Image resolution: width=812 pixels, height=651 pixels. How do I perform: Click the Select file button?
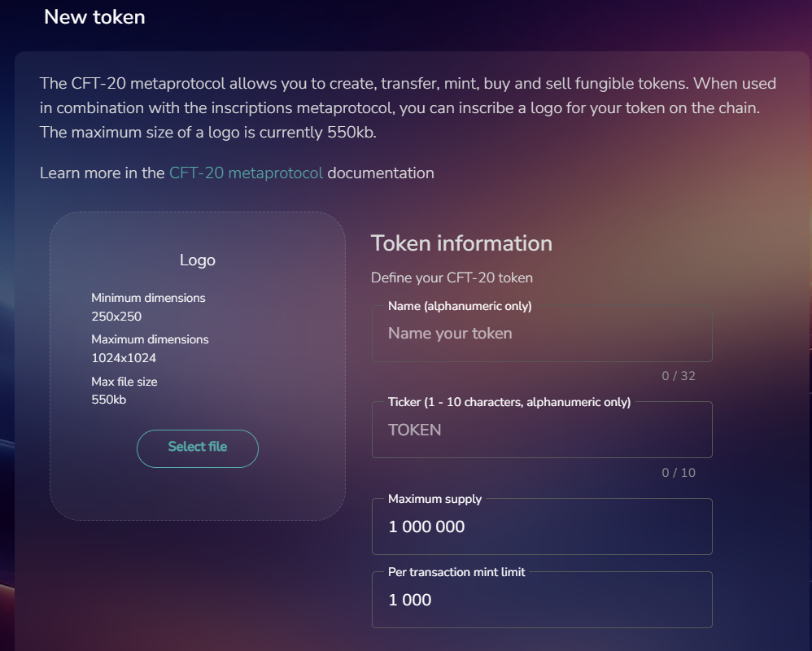197,448
